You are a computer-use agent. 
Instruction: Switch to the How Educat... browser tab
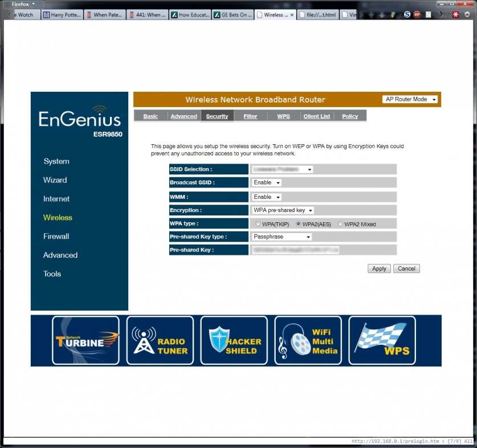coord(190,15)
